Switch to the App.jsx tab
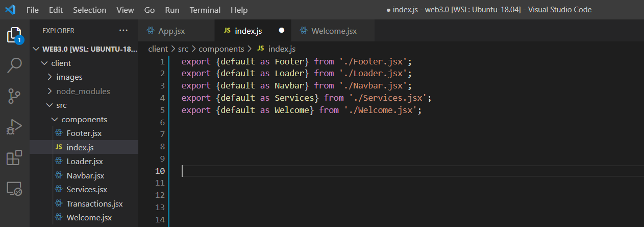This screenshot has width=644, height=227. (171, 31)
